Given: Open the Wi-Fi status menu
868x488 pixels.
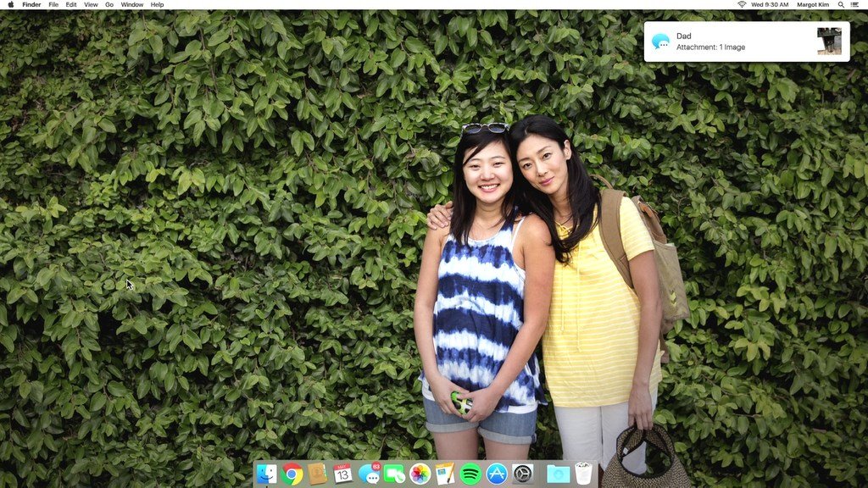Looking at the screenshot, I should pos(742,4).
